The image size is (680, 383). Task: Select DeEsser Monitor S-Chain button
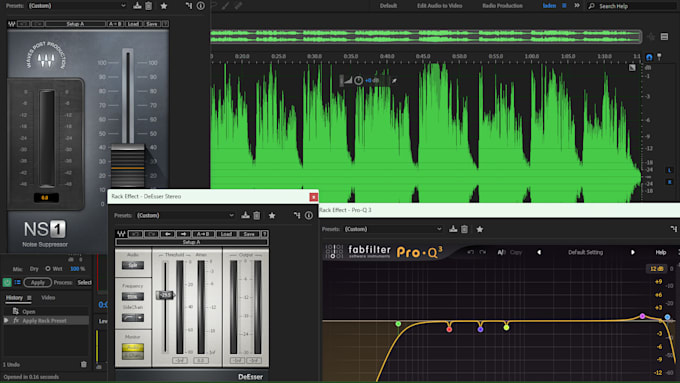tap(133, 355)
